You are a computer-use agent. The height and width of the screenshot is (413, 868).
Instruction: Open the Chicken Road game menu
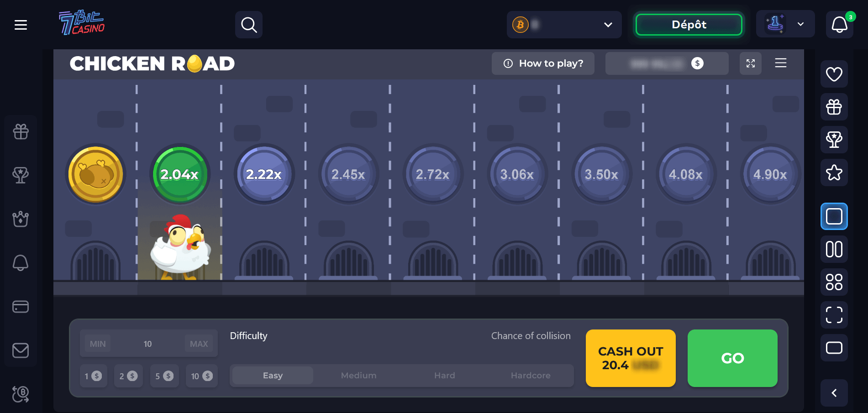(x=780, y=63)
